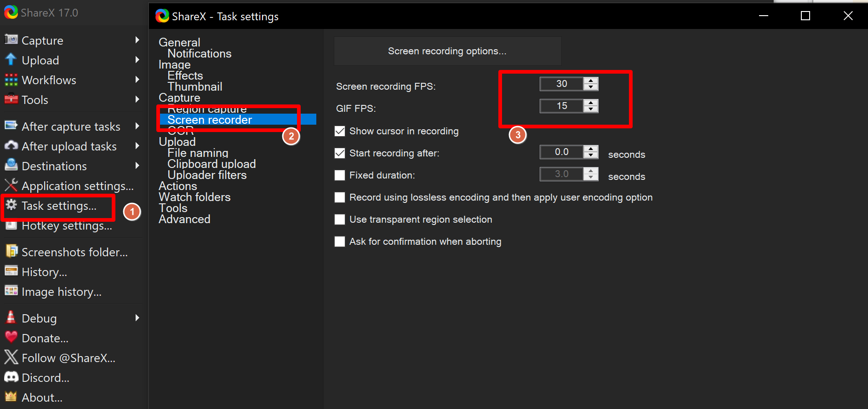Click the Task settings gear icon
Image resolution: width=868 pixels, height=409 pixels.
point(11,205)
